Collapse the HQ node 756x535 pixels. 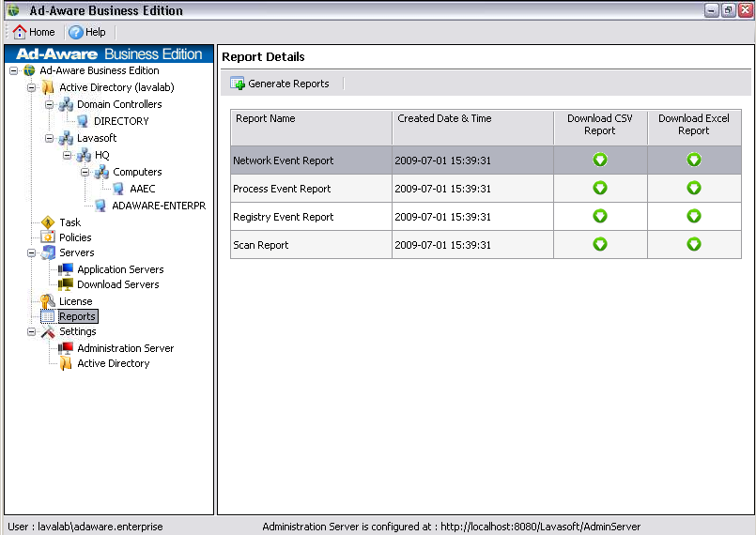pyautogui.click(x=67, y=155)
